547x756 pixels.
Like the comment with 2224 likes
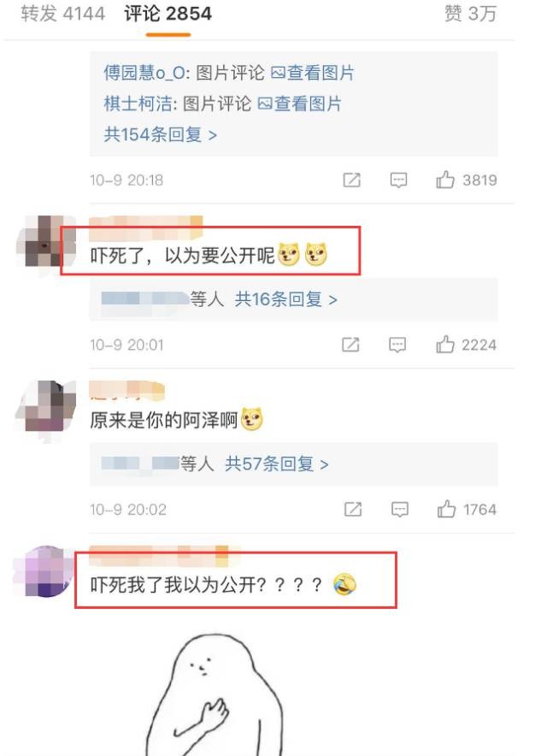444,345
